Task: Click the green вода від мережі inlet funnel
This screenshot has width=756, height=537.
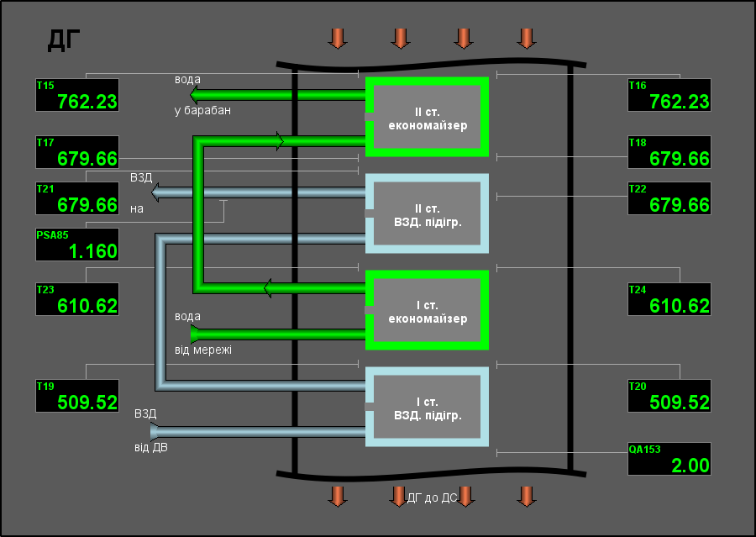Action: [x=196, y=334]
